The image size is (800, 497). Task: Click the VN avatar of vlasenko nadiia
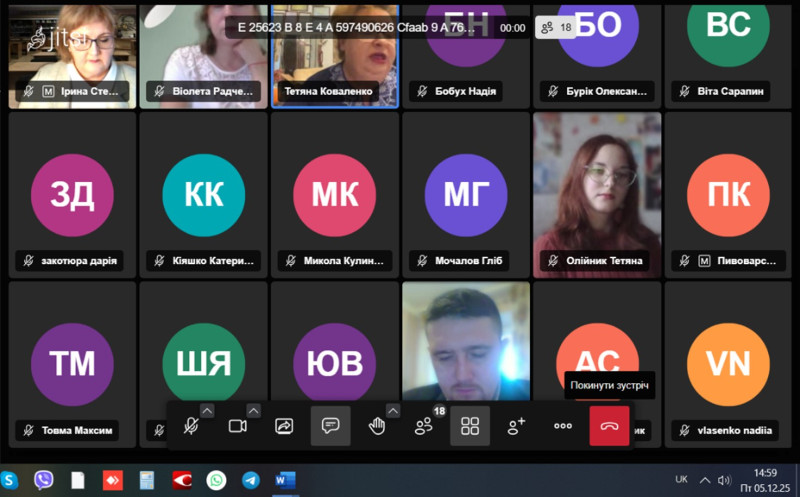pos(728,364)
